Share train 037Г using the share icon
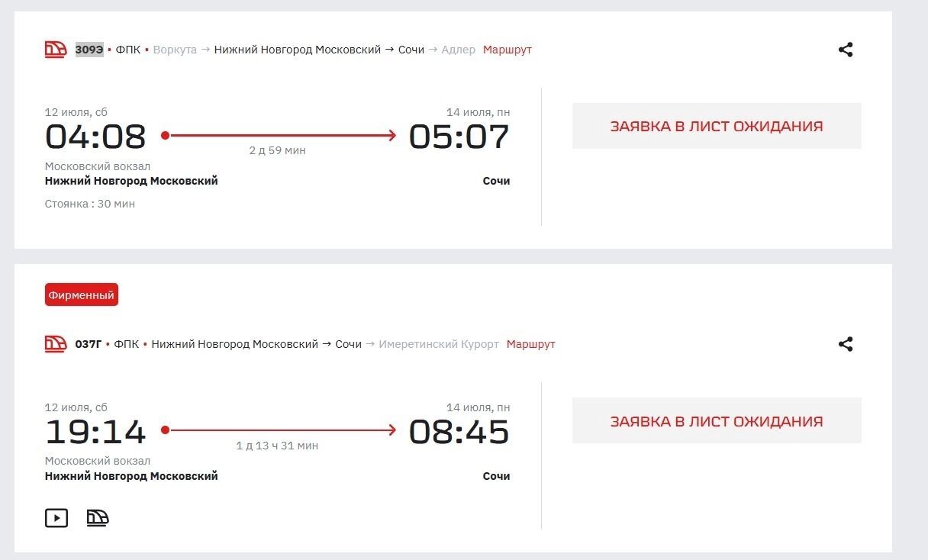The image size is (928, 560). [x=846, y=344]
